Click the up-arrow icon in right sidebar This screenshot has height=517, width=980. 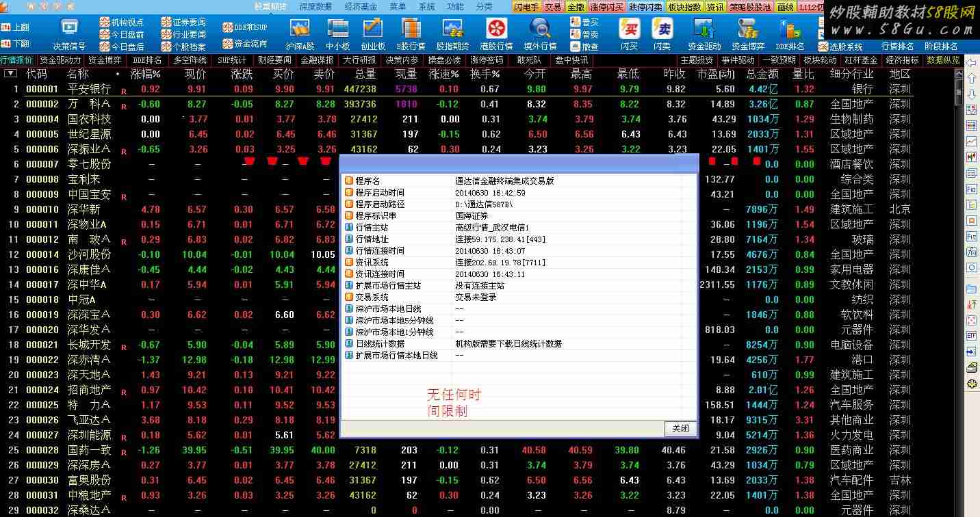tap(971, 79)
